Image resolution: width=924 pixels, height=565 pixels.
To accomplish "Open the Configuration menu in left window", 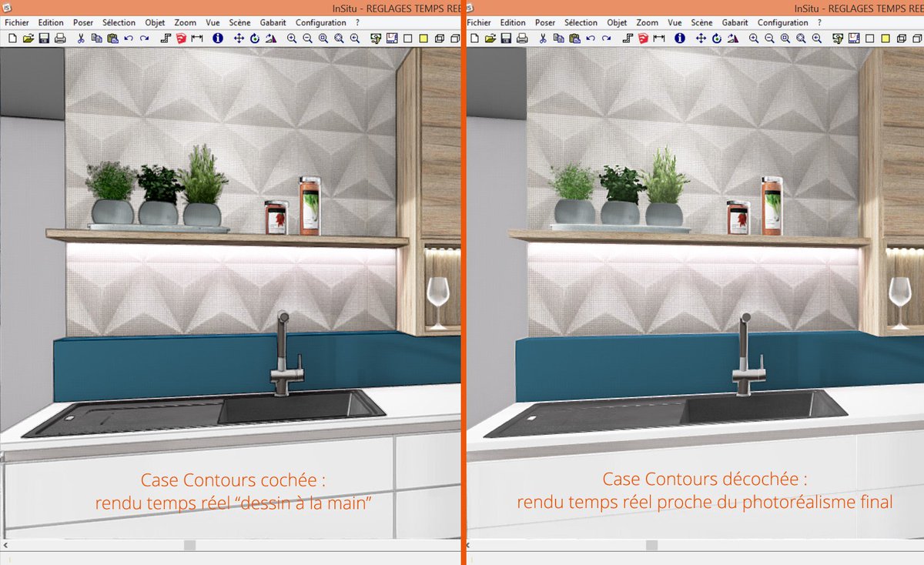I will 321,23.
